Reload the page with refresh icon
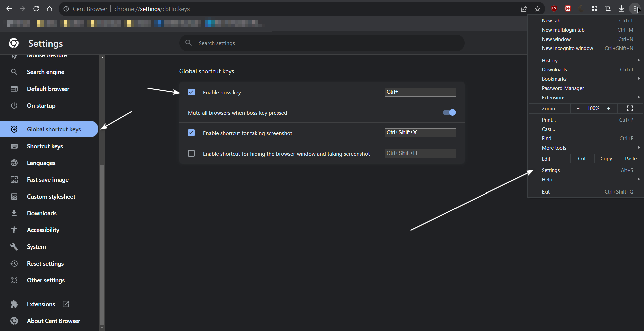 click(36, 9)
